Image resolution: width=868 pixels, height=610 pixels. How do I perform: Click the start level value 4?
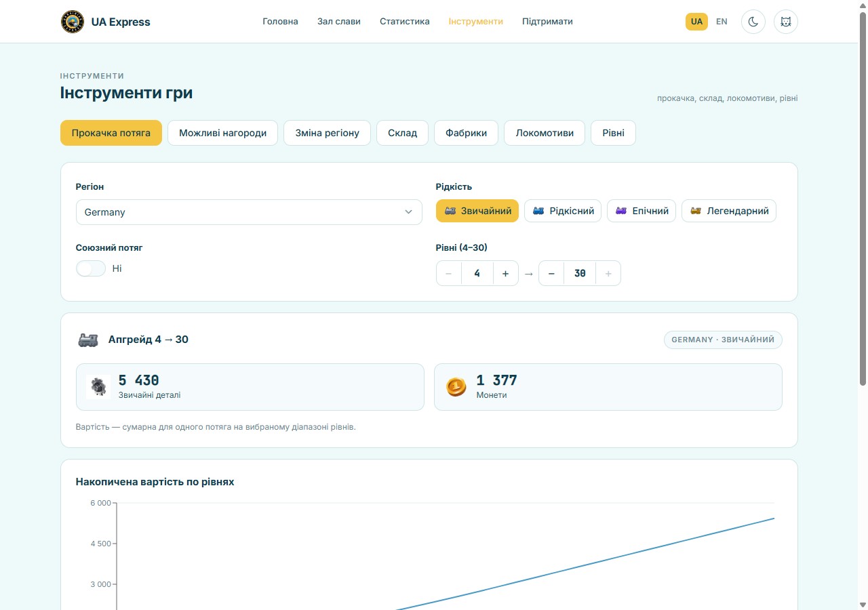pyautogui.click(x=477, y=273)
